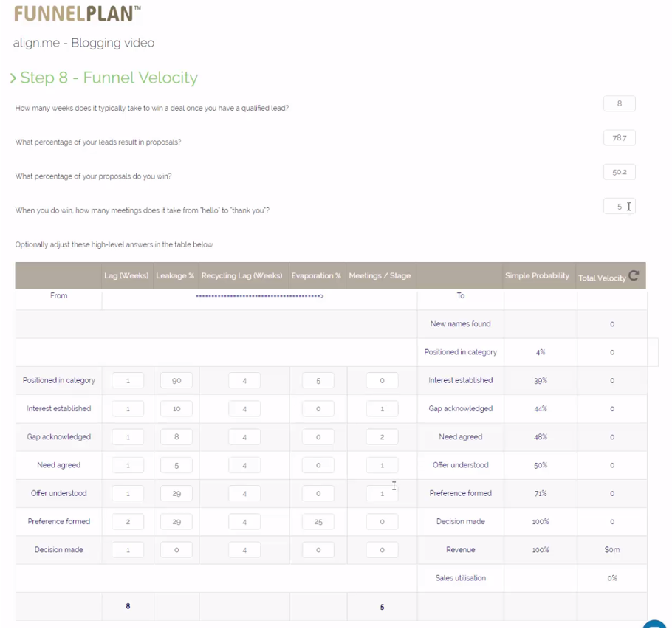Screen dimensions: 672x629
Task: Edit Leakage % for Offer understood row
Action: point(176,494)
